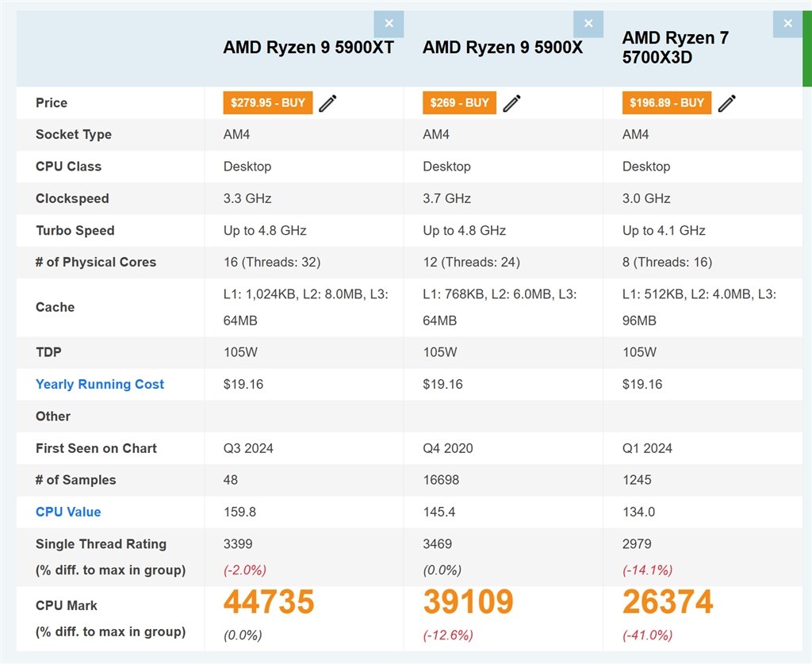This screenshot has height=664, width=812.
Task: Click the Clockspeed row label
Action: click(72, 198)
